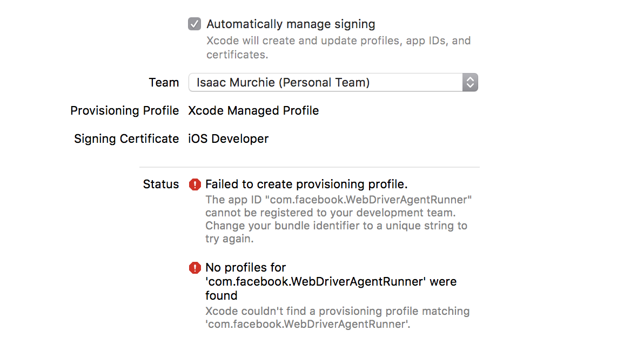
Task: Click the 'iOS Developer' certificate text
Action: 228,138
